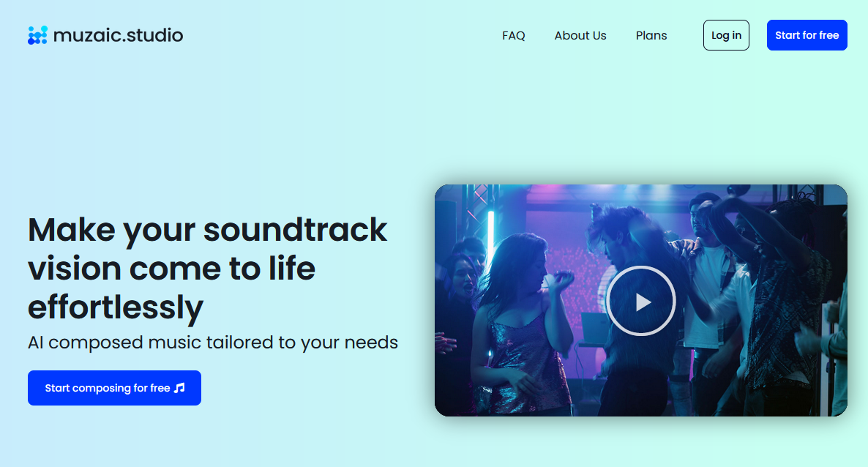The width and height of the screenshot is (868, 467).
Task: Click Start composing for free
Action: pyautogui.click(x=114, y=388)
